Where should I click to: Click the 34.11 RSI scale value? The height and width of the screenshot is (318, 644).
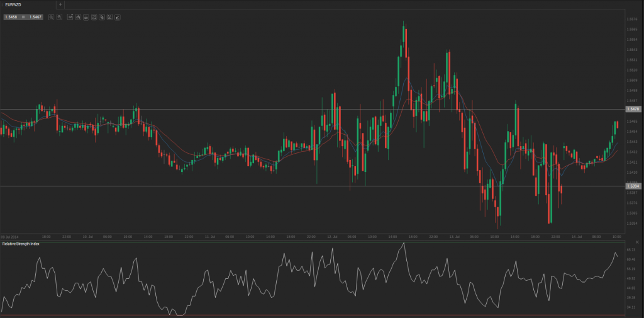(x=631, y=307)
